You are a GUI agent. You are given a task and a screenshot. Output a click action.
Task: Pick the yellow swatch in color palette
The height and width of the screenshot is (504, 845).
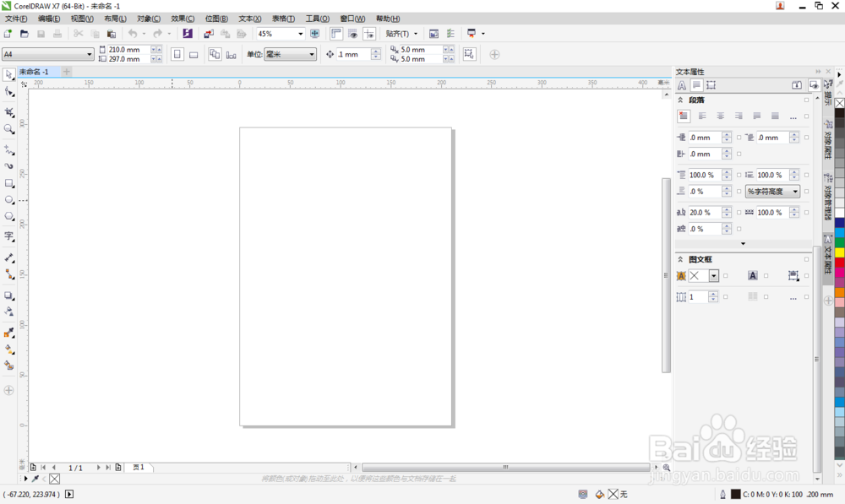(840, 252)
